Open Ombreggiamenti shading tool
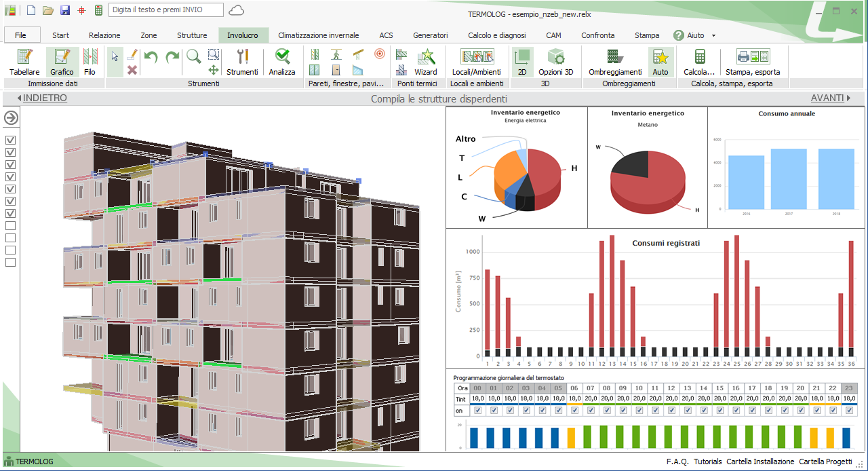Image resolution: width=868 pixels, height=471 pixels. tap(615, 62)
